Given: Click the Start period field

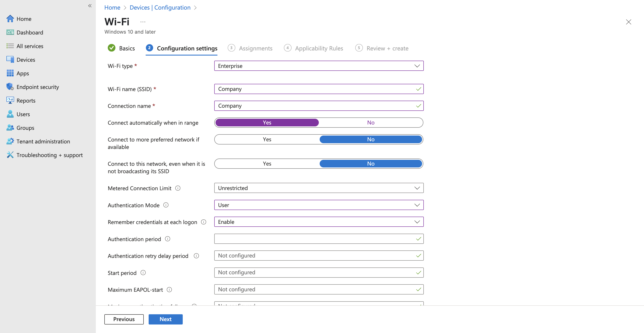Looking at the screenshot, I should click(x=319, y=273).
